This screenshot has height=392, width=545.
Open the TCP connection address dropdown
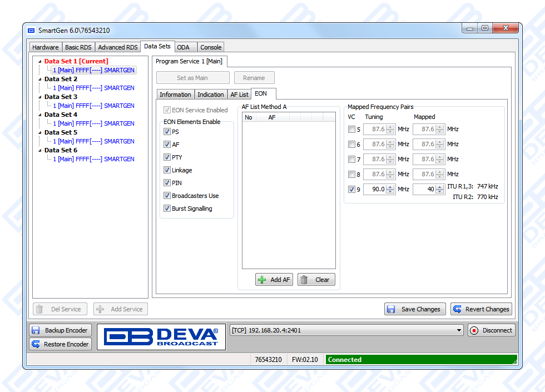tap(459, 330)
